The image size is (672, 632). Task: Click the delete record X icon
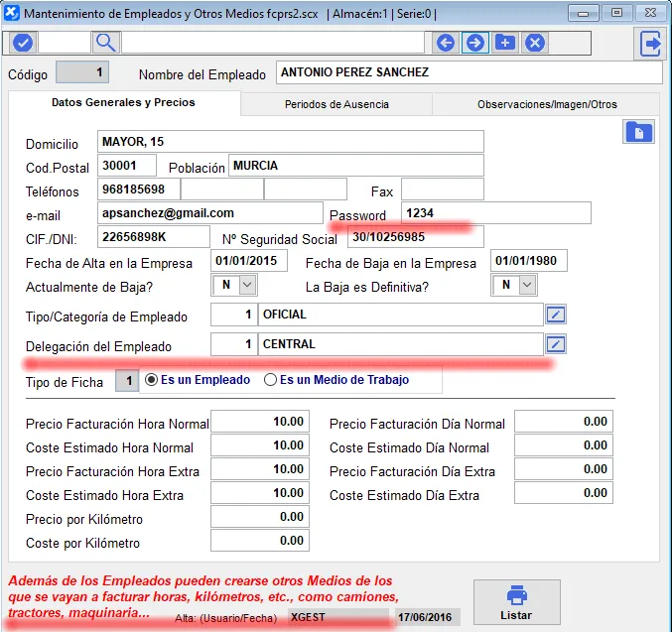pos(535,43)
